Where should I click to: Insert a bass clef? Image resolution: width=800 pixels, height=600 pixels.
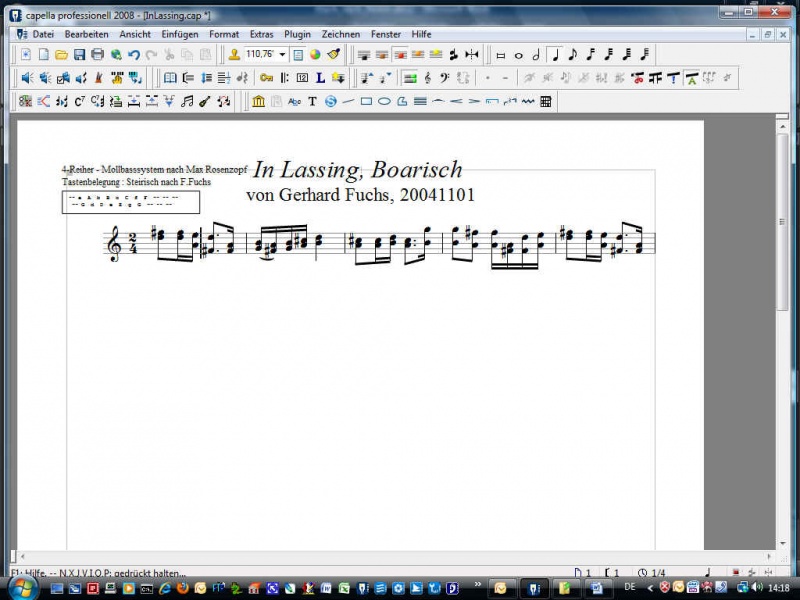pyautogui.click(x=444, y=77)
